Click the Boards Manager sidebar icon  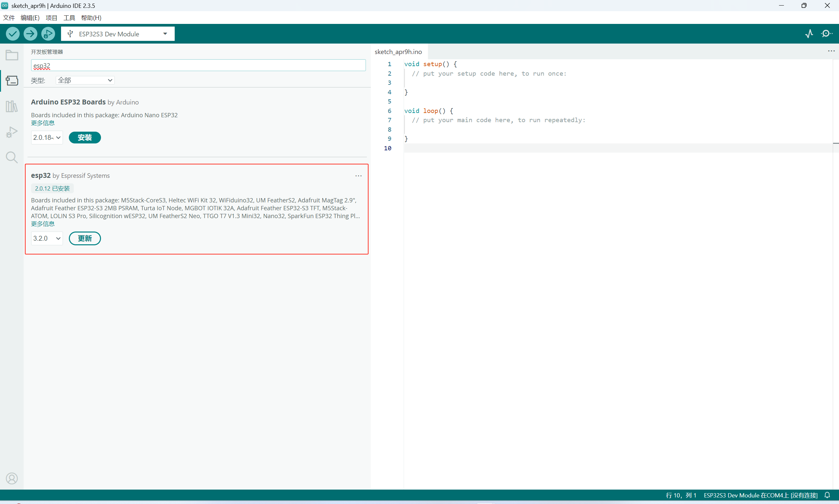12,81
